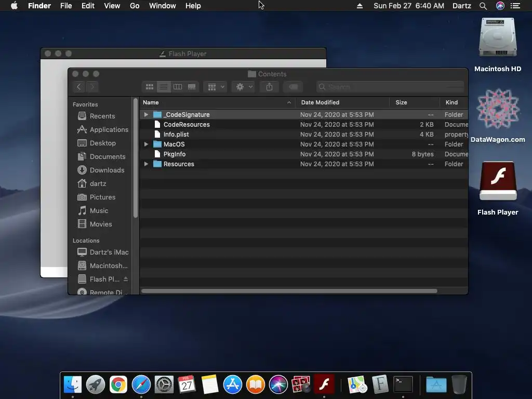Open the View menu
This screenshot has height=399, width=532.
coord(112,6)
